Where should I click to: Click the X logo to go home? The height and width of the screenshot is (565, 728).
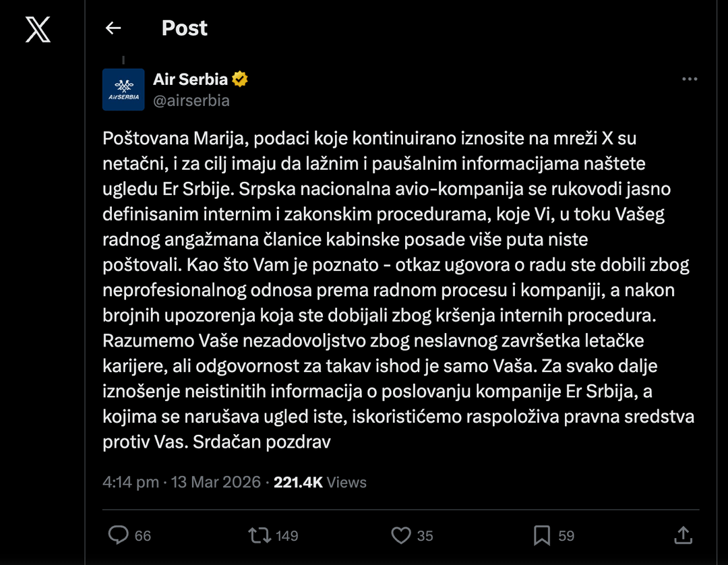(38, 29)
